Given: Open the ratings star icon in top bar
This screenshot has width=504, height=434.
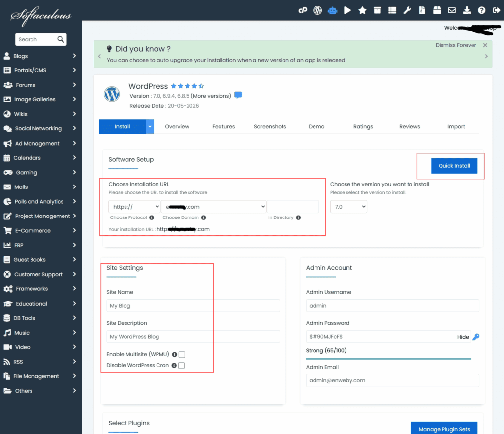Looking at the screenshot, I should (362, 11).
